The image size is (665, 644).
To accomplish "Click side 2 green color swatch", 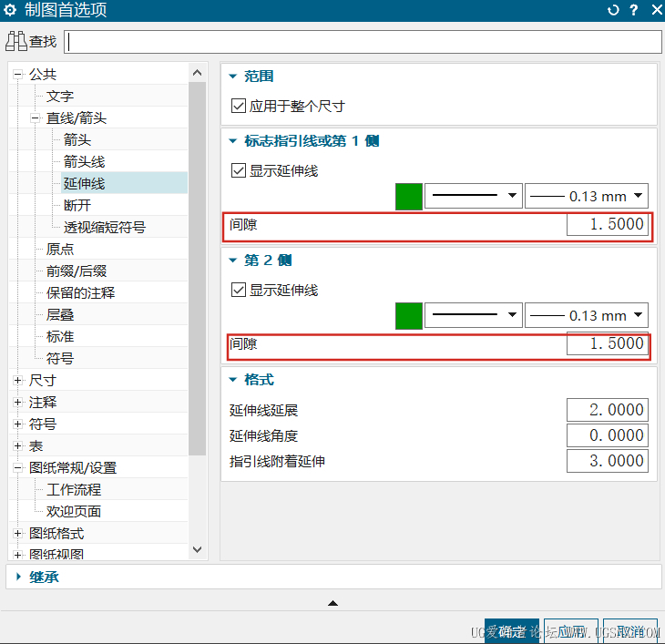I will [x=409, y=315].
